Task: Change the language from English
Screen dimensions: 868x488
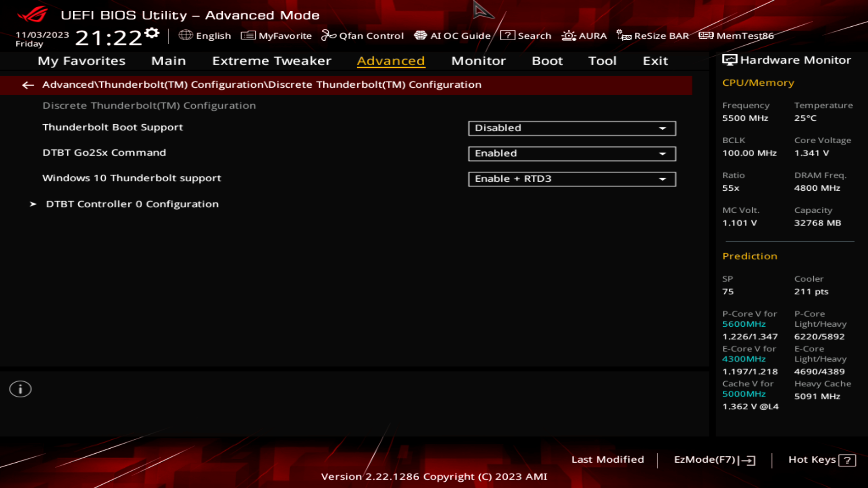Action: [206, 36]
